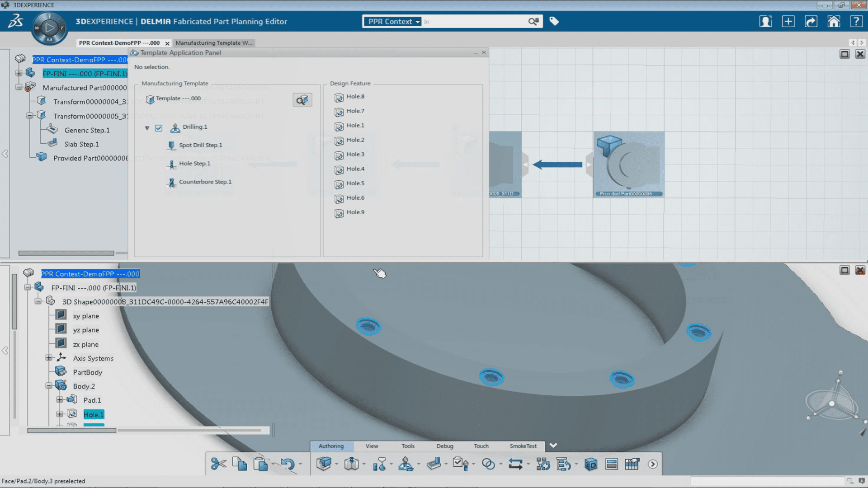This screenshot has height=488, width=868.
Task: Click the Cut scissors icon
Action: [218, 464]
